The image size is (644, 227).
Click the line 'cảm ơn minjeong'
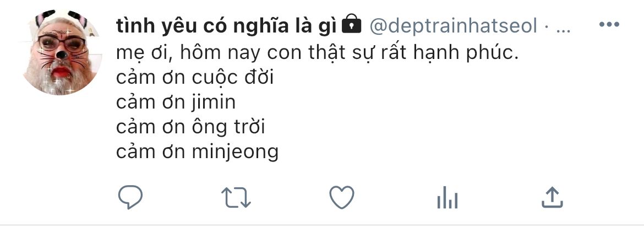pyautogui.click(x=197, y=152)
